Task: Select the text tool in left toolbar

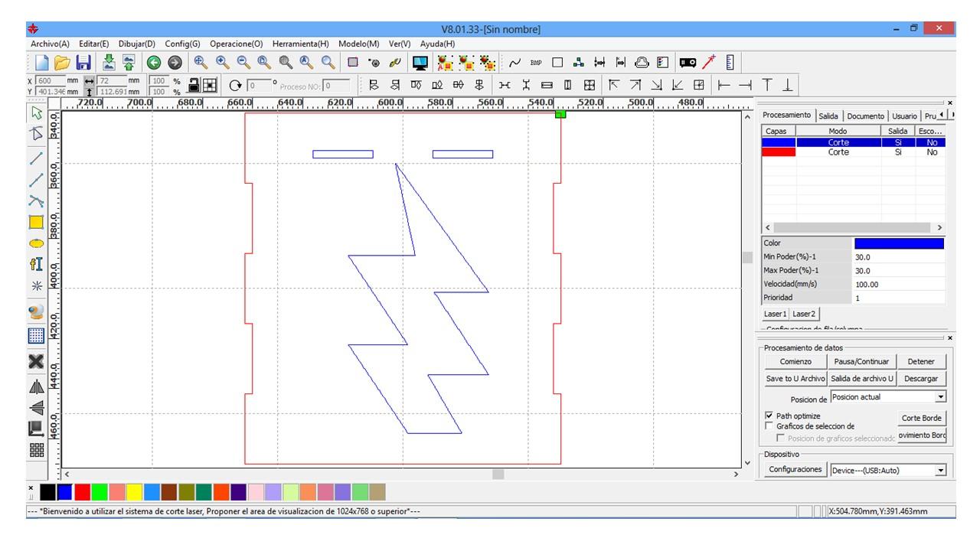Action: (36, 264)
